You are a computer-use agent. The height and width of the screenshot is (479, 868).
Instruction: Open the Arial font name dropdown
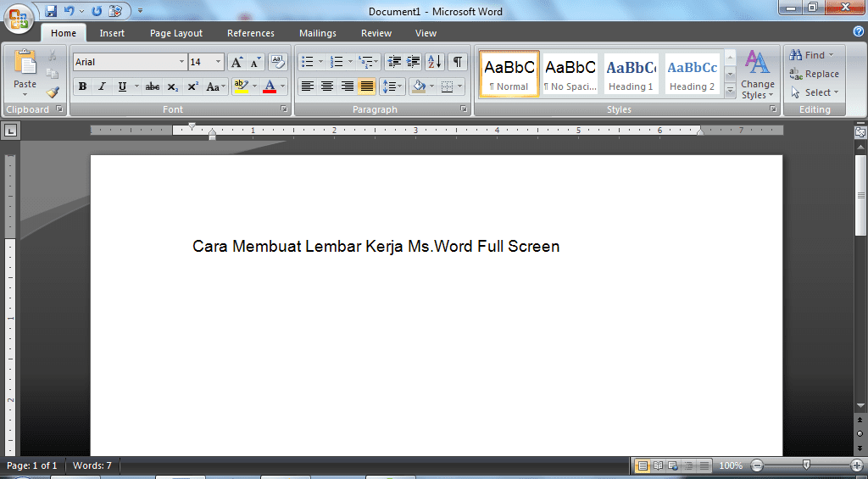pos(181,62)
